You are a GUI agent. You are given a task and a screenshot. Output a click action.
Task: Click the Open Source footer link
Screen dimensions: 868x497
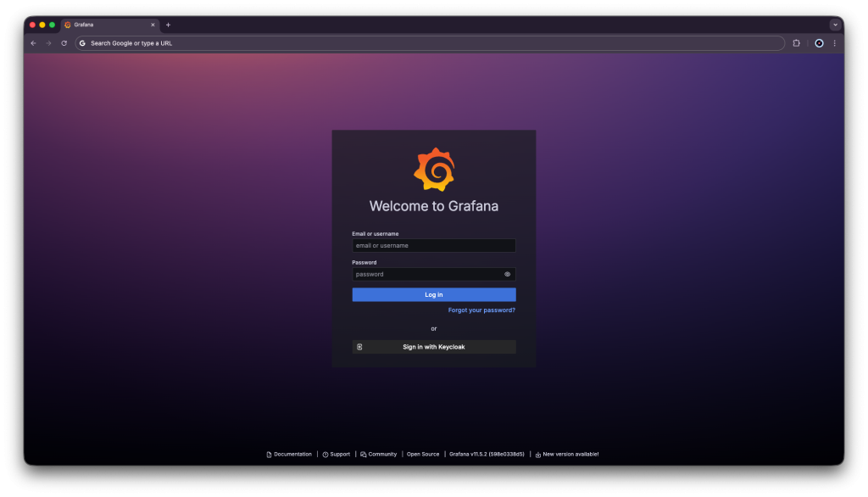(423, 455)
